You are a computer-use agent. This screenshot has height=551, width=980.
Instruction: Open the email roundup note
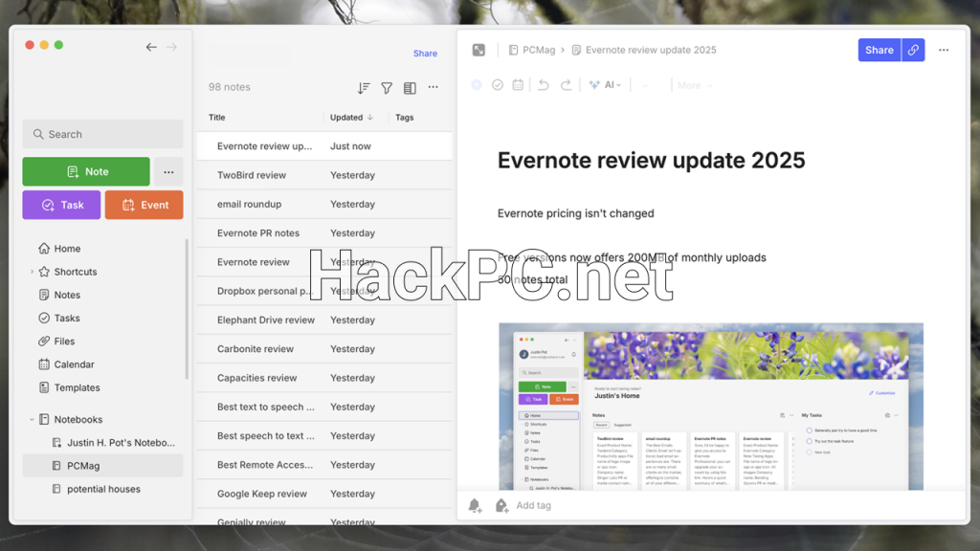click(324, 204)
